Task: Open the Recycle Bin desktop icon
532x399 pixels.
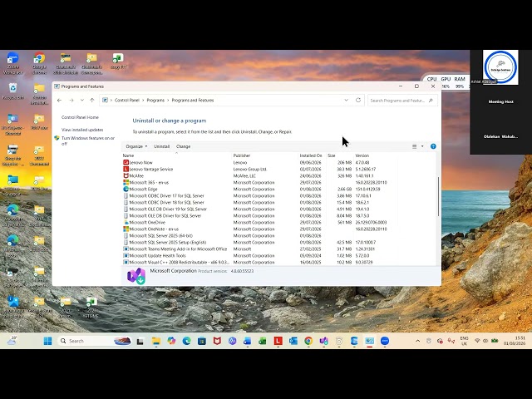Action: point(13,91)
